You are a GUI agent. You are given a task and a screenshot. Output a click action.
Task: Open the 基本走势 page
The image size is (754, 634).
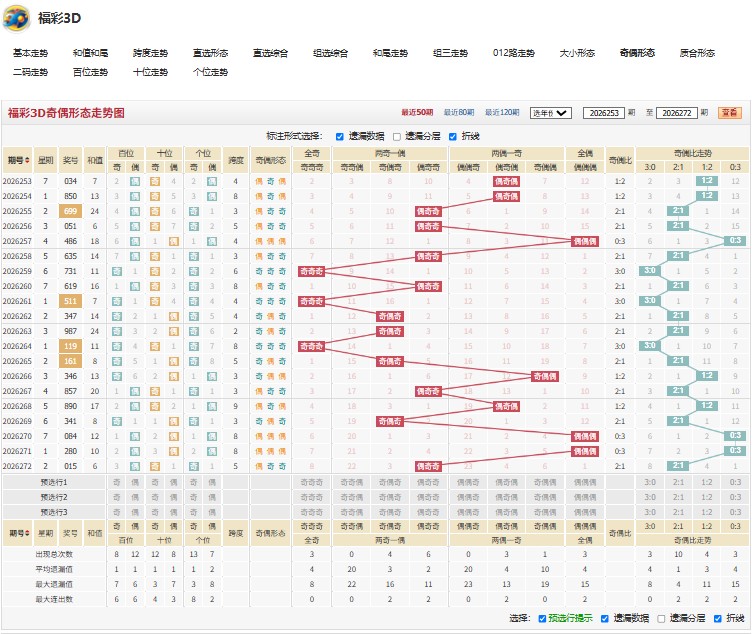coord(30,53)
